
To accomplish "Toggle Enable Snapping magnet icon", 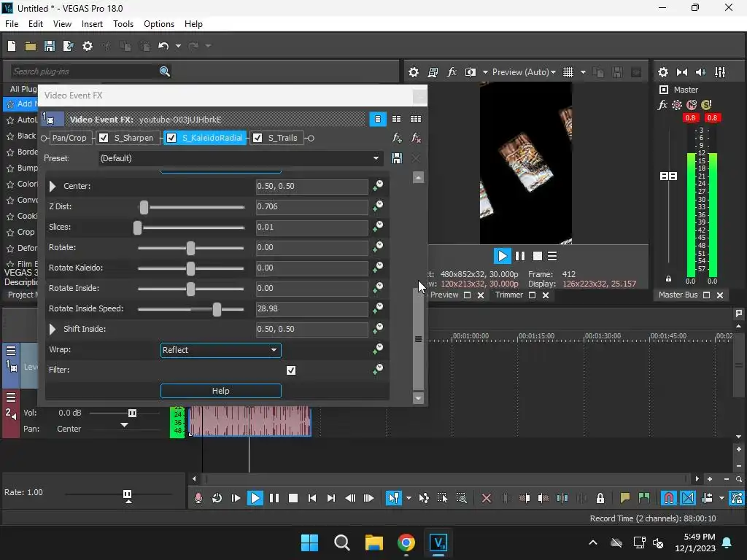I will tap(669, 498).
